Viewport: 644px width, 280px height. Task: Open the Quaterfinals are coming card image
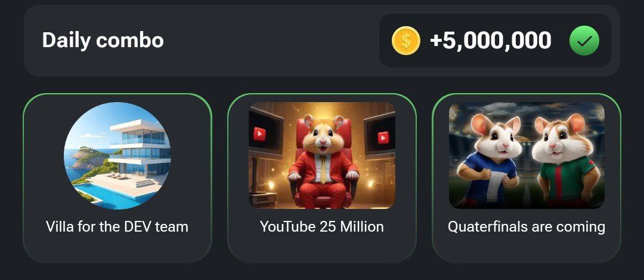pyautogui.click(x=527, y=155)
